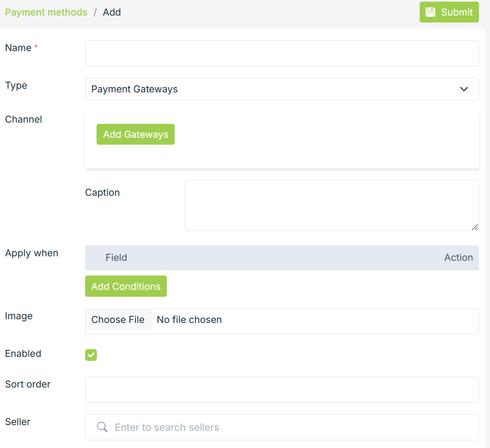Focus the Name input field

tap(282, 54)
